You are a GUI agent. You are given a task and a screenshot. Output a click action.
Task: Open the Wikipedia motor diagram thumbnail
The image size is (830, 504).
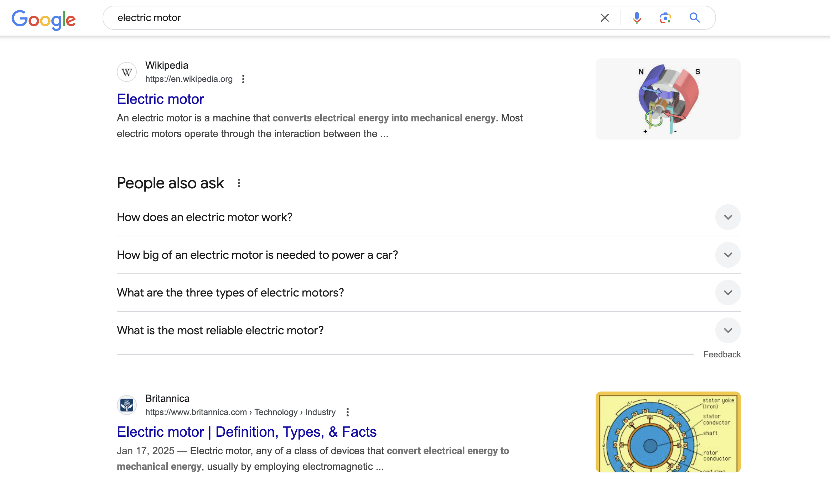[668, 99]
